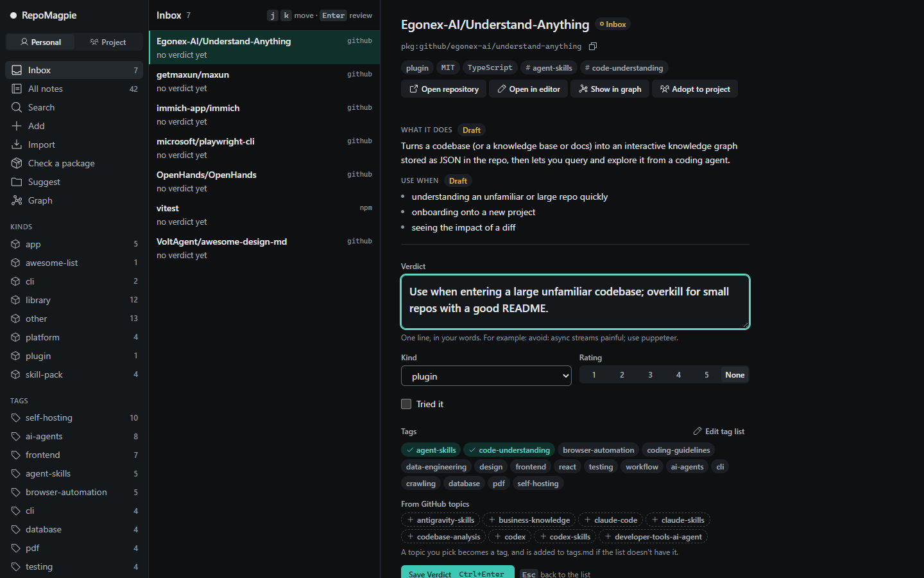This screenshot has width=924, height=578.
Task: Toggle the browser-automation tag chip
Action: coord(598,450)
